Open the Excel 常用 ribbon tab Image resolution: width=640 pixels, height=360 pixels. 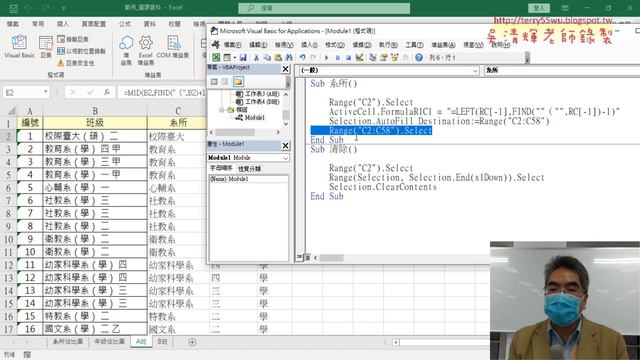pyautogui.click(x=38, y=24)
